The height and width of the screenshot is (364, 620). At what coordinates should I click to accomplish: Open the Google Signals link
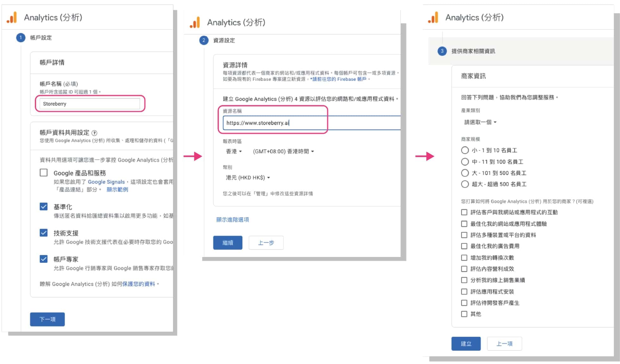pos(106,182)
